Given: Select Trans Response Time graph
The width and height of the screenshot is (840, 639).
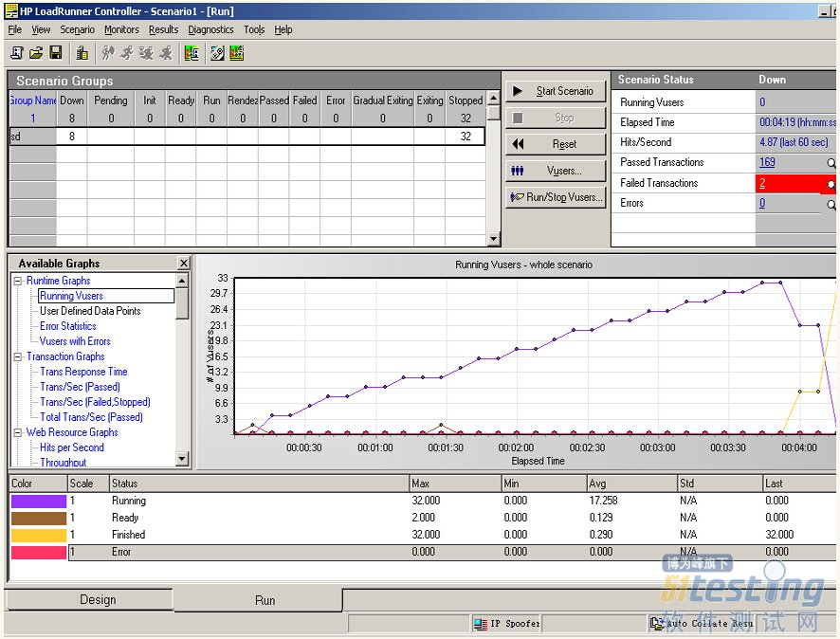Looking at the screenshot, I should [83, 372].
